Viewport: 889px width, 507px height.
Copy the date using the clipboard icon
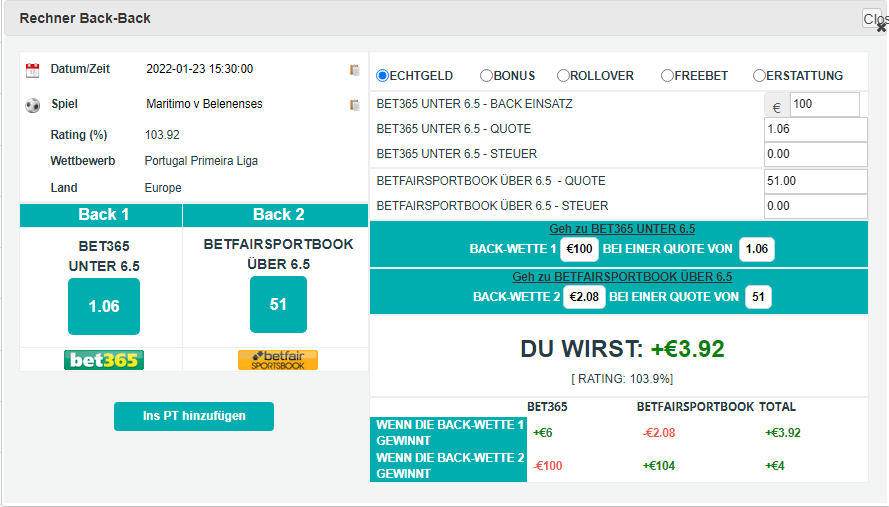point(355,70)
